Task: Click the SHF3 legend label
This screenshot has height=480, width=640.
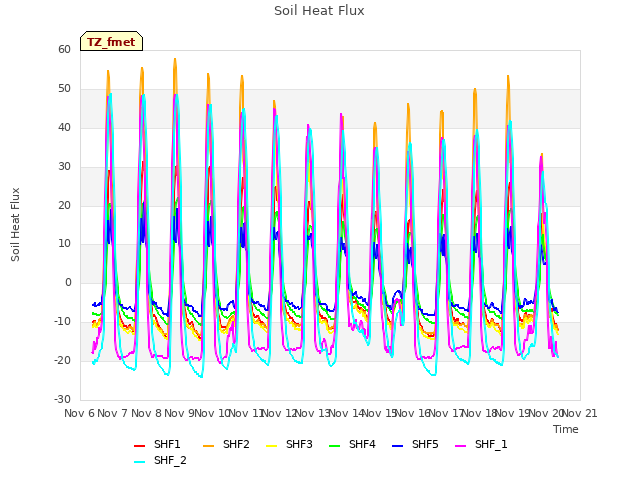Action: click(x=299, y=444)
